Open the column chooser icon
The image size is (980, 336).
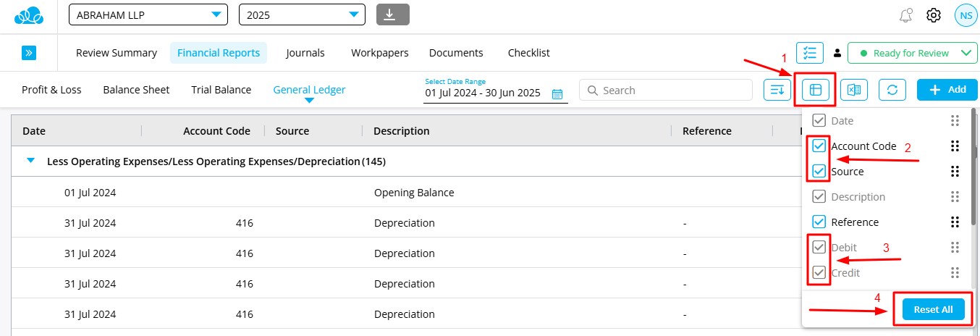coord(815,90)
